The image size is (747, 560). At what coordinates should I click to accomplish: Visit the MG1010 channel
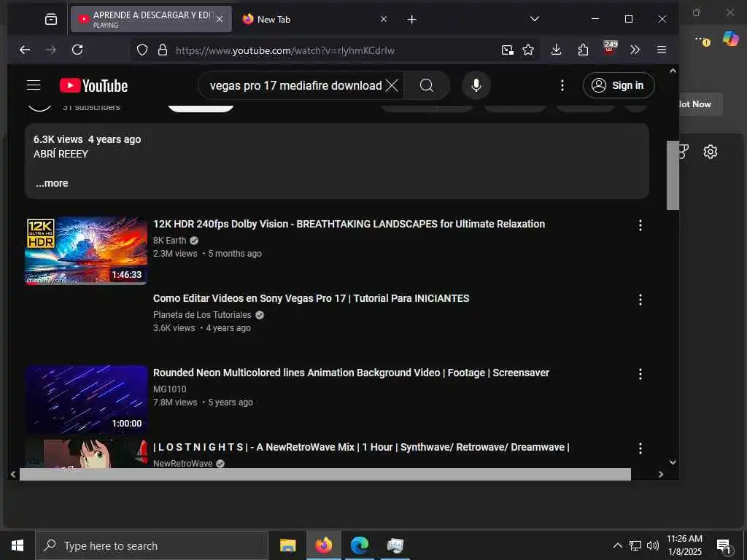[169, 389]
